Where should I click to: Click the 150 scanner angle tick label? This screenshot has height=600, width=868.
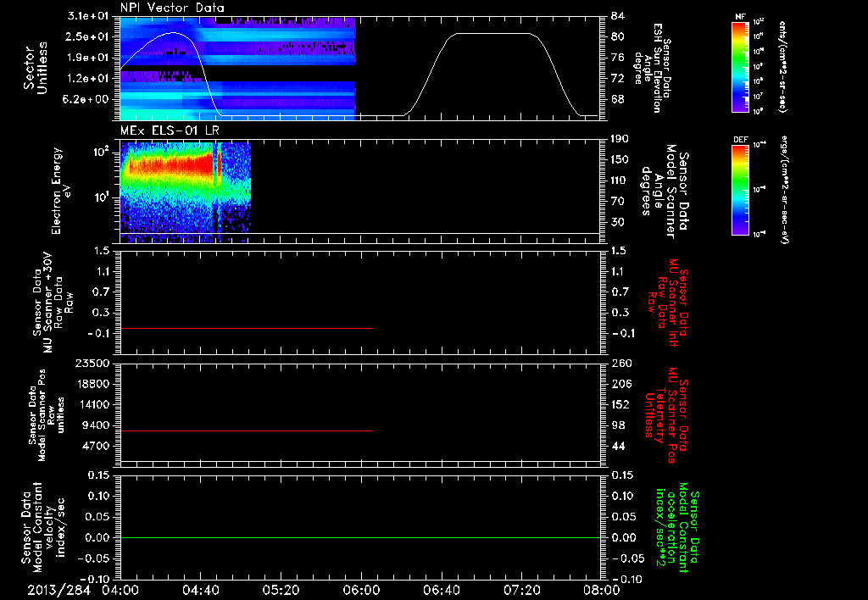[x=620, y=160]
